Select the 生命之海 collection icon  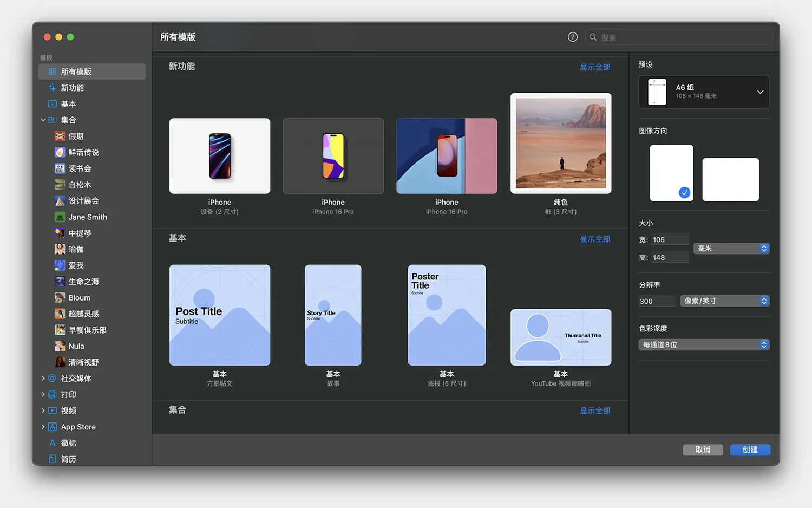[60, 282]
